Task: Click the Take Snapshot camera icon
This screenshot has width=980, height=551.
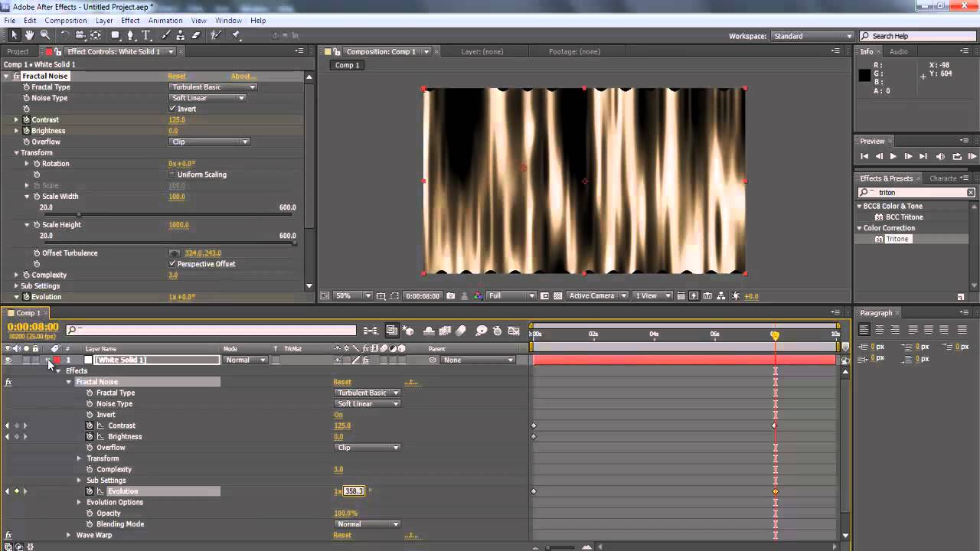Action: [x=450, y=296]
